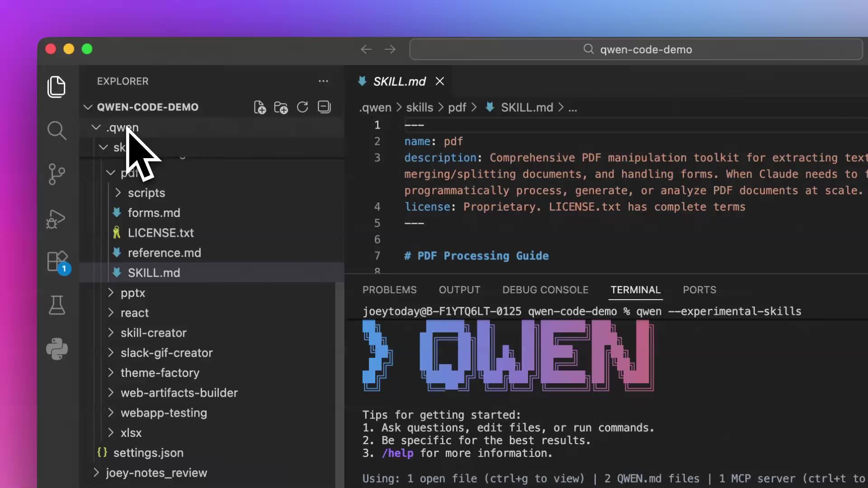
Task: Refresh the explorer file tree
Action: coord(302,108)
